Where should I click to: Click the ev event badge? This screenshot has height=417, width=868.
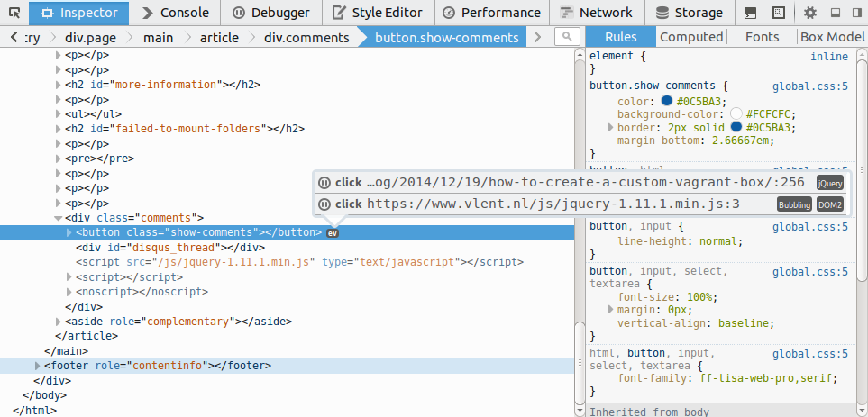pos(332,233)
